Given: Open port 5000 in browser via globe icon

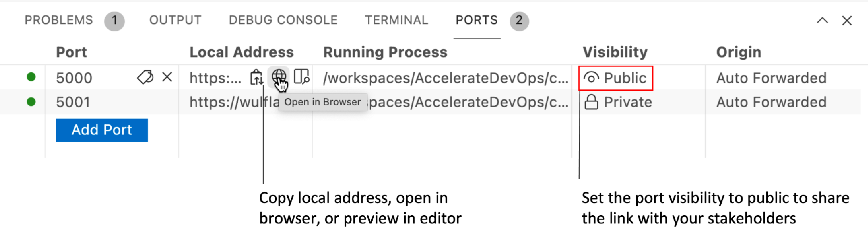Looking at the screenshot, I should coord(279,77).
